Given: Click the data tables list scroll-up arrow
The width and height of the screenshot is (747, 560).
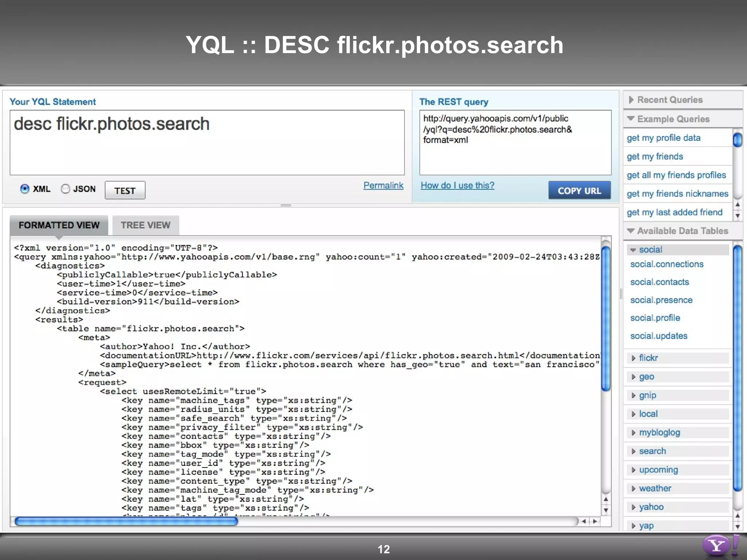Looking at the screenshot, I should (738, 516).
